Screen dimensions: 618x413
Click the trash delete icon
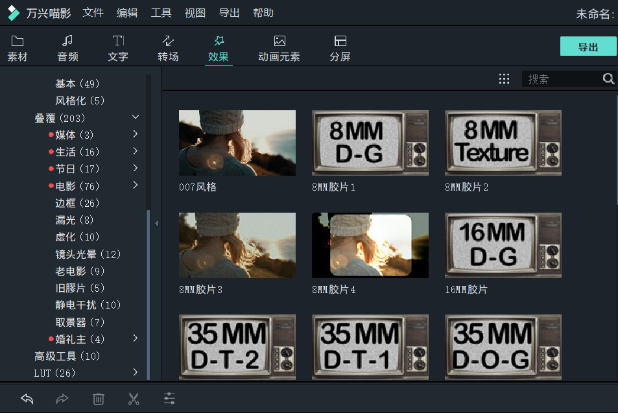click(98, 398)
